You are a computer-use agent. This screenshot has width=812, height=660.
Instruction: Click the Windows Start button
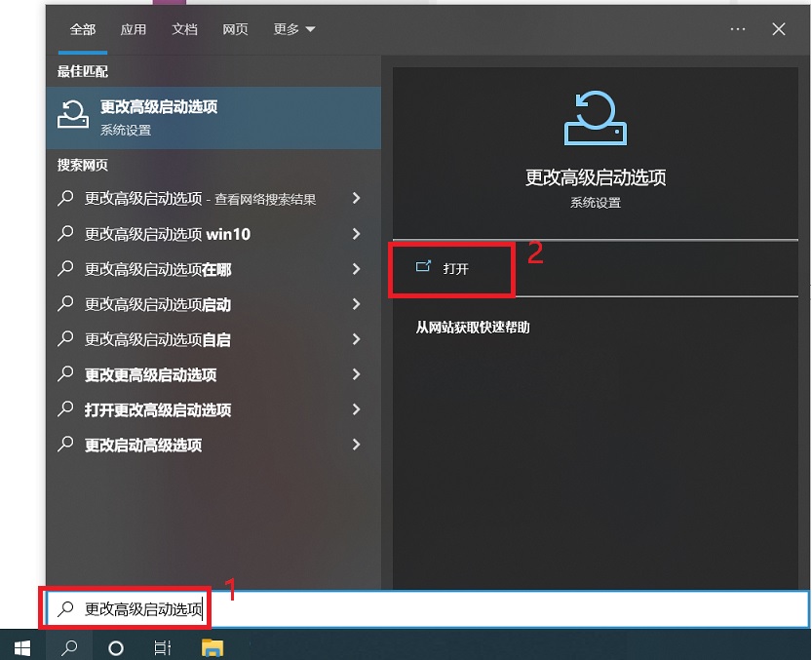coord(21,646)
